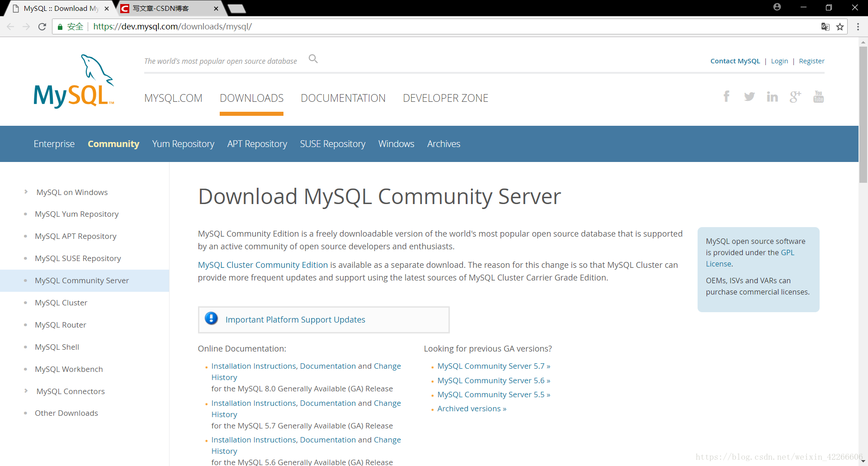
Task: Open MySQL Community Server 5.5 link
Action: [x=494, y=395]
